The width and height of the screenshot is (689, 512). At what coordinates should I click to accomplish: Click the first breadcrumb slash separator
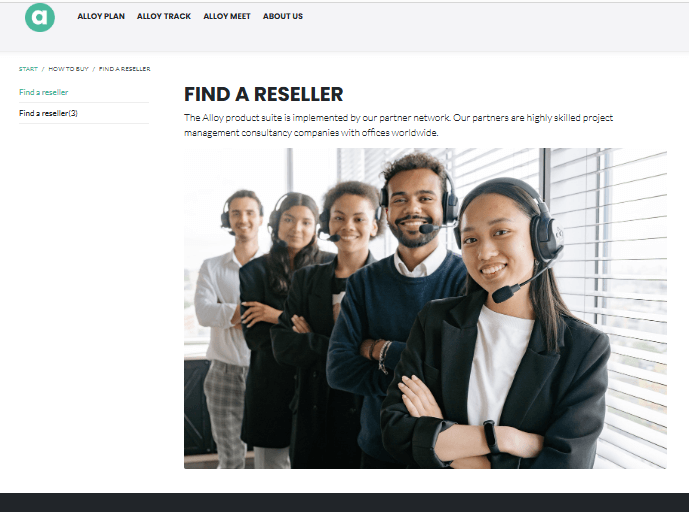click(x=43, y=69)
